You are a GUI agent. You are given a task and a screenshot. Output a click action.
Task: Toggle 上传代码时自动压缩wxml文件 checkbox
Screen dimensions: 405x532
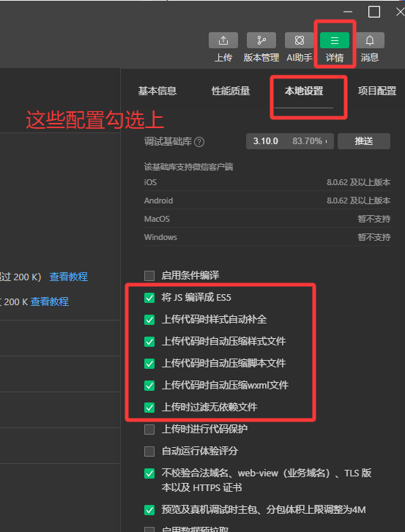click(149, 386)
